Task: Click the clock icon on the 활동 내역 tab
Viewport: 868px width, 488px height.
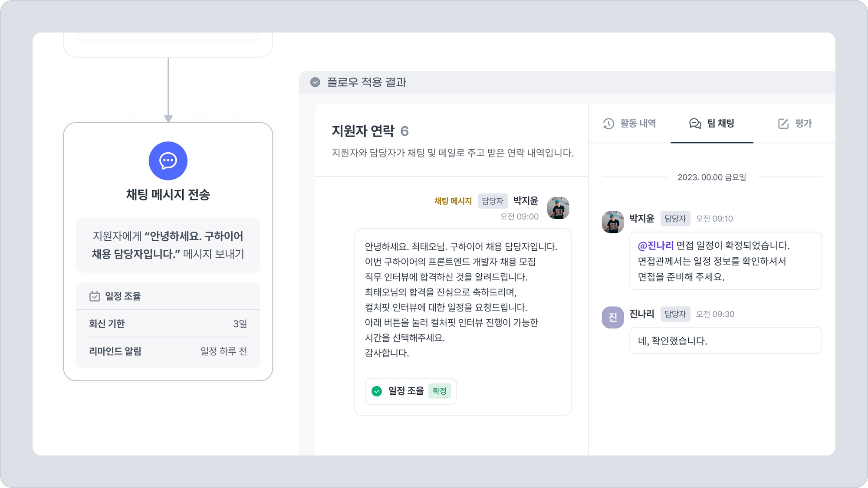Action: 608,124
